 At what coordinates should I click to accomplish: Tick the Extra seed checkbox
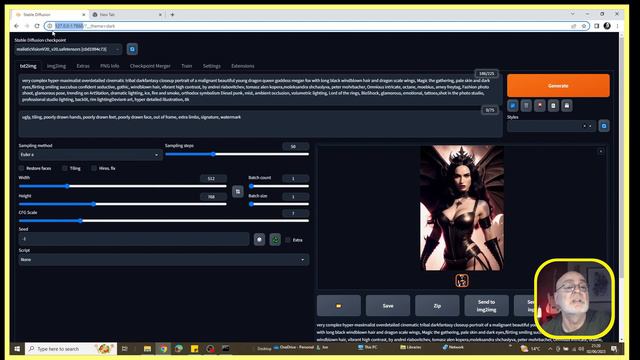pos(288,240)
